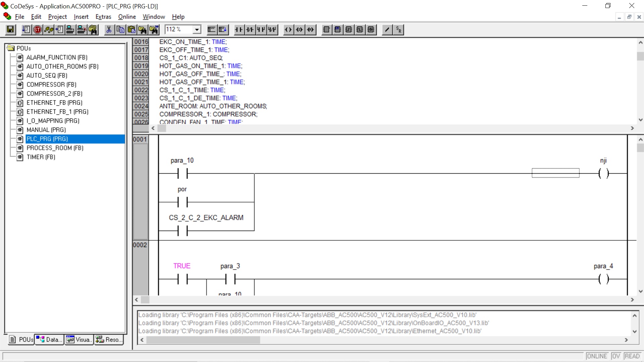Insert a coil using toolbar icon

click(x=288, y=30)
